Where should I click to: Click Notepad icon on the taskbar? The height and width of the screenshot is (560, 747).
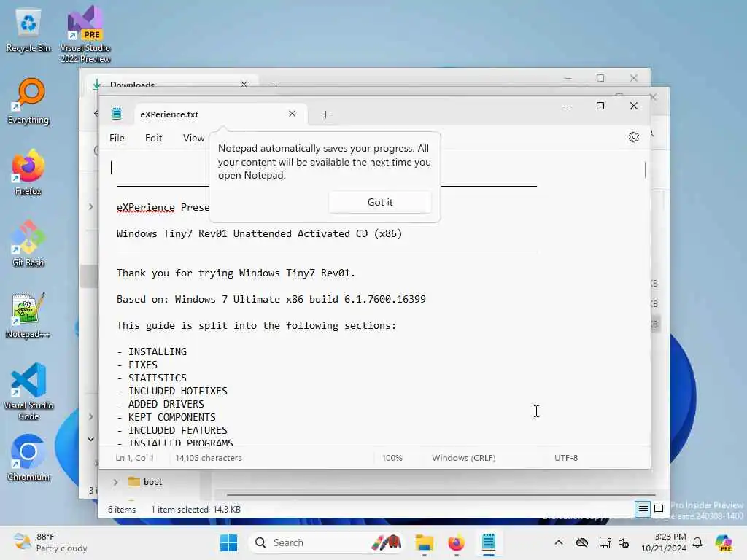point(489,542)
